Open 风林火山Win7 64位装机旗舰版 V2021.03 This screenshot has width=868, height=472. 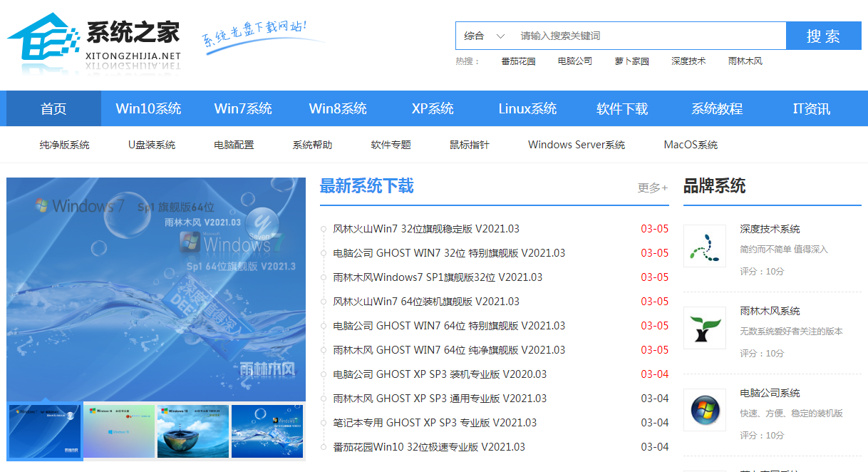point(426,302)
